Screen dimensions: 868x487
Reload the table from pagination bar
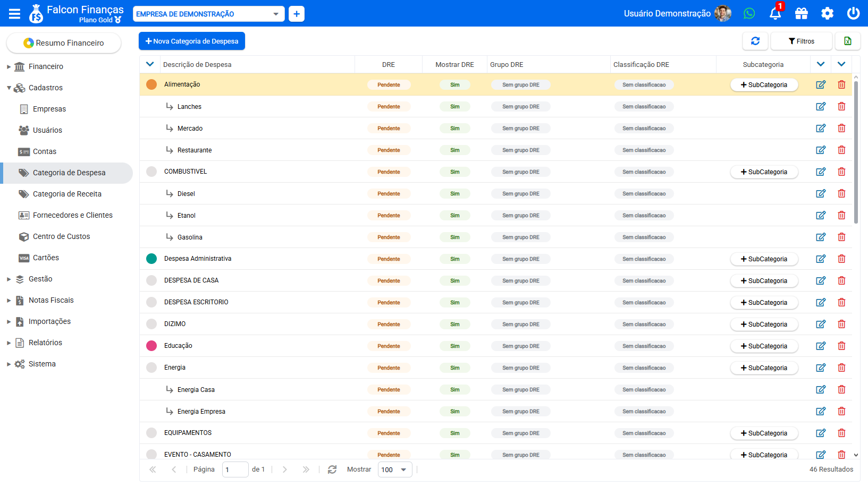(332, 469)
